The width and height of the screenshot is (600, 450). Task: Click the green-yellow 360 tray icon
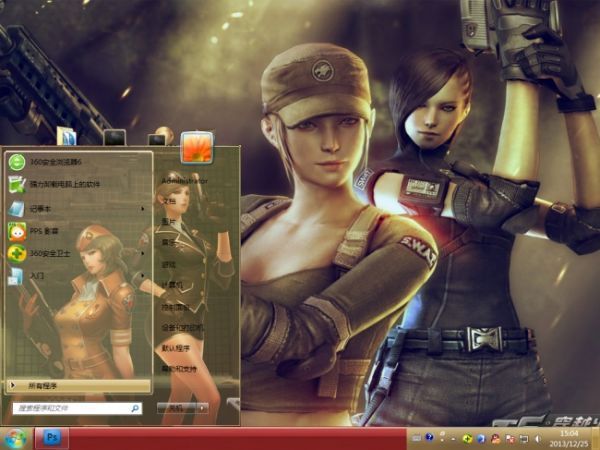467,438
